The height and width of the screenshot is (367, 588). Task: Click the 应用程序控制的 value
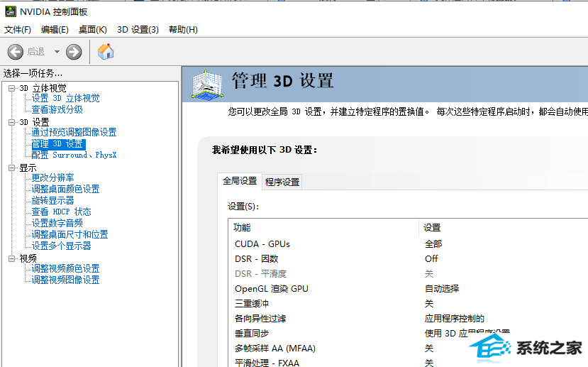coord(455,319)
